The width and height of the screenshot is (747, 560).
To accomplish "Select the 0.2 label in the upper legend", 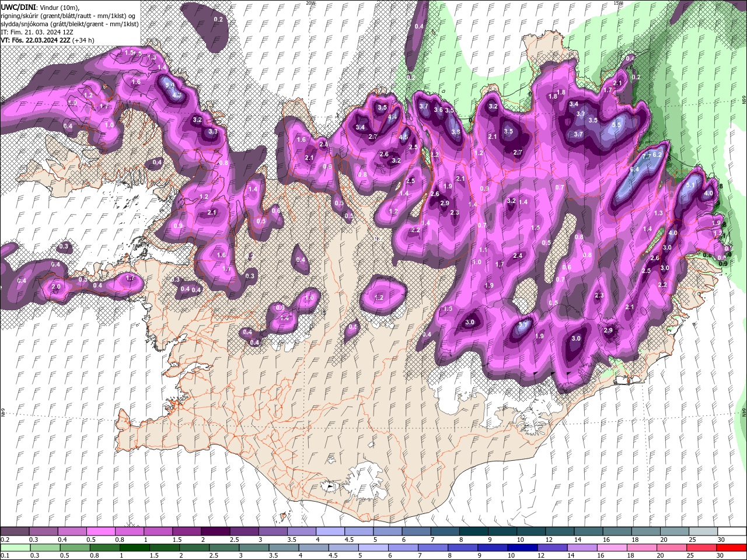I will point(4,540).
